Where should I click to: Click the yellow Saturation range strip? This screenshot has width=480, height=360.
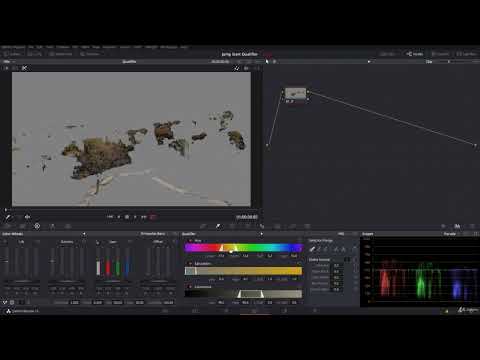tap(243, 271)
